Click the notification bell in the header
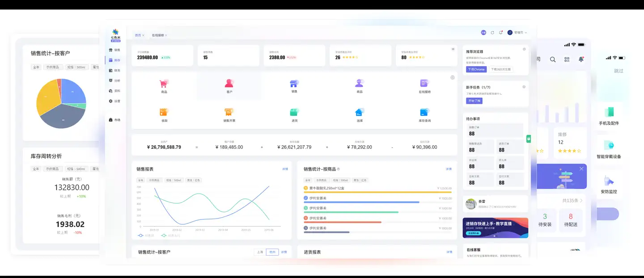 point(500,33)
